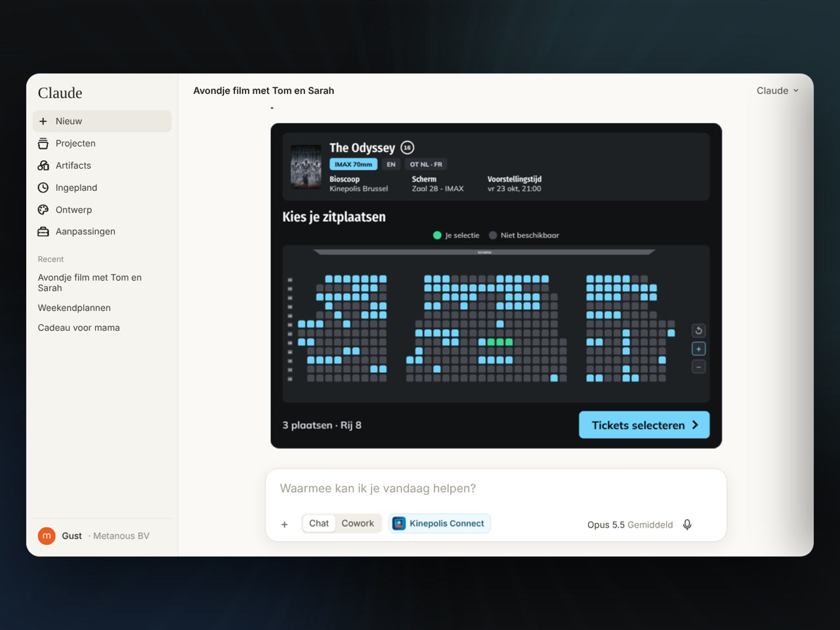This screenshot has height=630, width=840.
Task: Switch composer mode to Chat
Action: click(319, 523)
